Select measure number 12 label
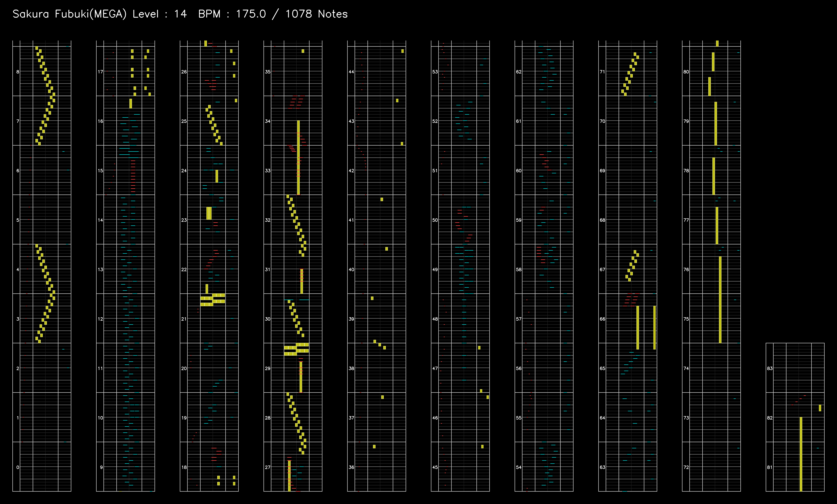This screenshot has height=504, width=837. tap(100, 319)
